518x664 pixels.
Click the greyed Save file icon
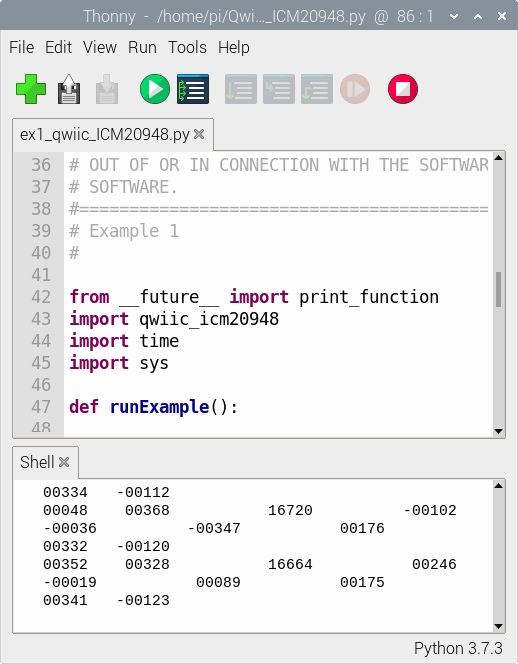pyautogui.click(x=107, y=89)
